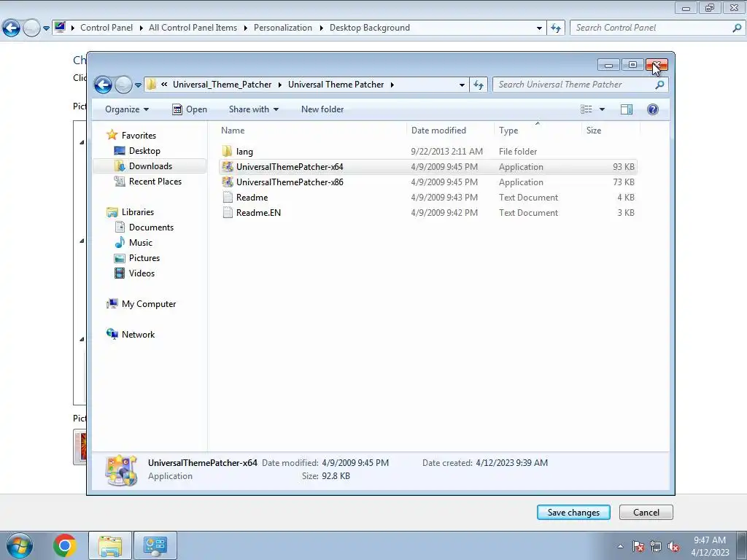Select the lang folder icon

[x=228, y=152]
